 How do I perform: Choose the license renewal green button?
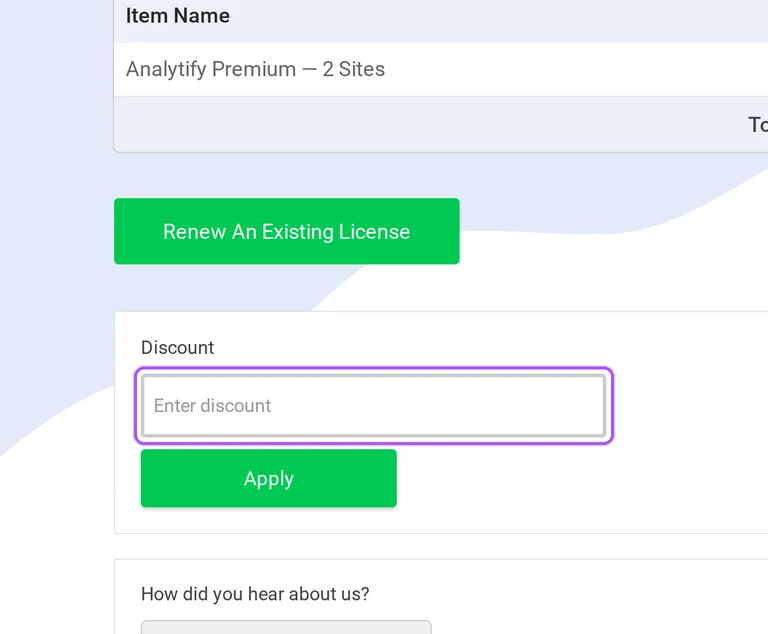[x=287, y=231]
